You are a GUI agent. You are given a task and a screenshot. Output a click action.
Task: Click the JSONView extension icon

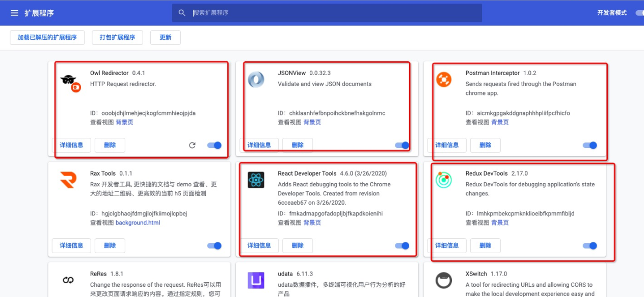(256, 80)
